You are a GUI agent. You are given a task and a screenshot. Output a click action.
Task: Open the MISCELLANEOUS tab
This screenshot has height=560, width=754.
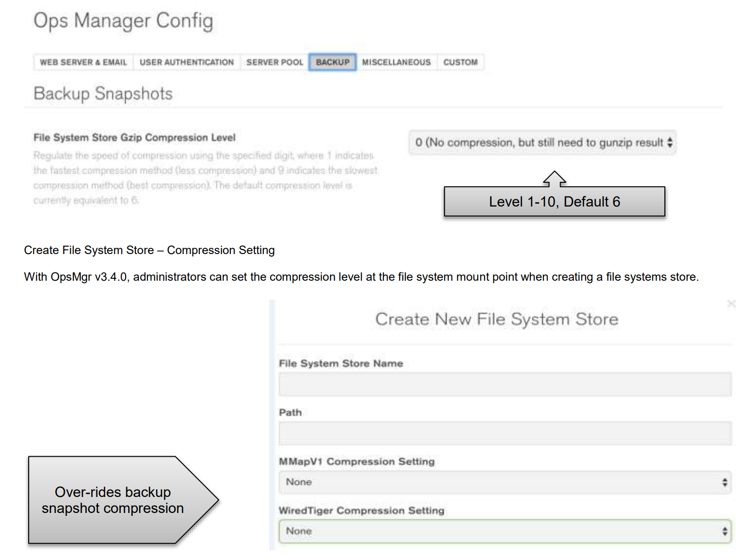[396, 62]
